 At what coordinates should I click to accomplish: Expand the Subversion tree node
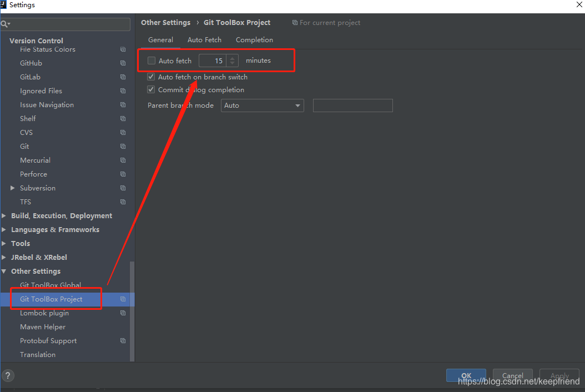[12, 188]
